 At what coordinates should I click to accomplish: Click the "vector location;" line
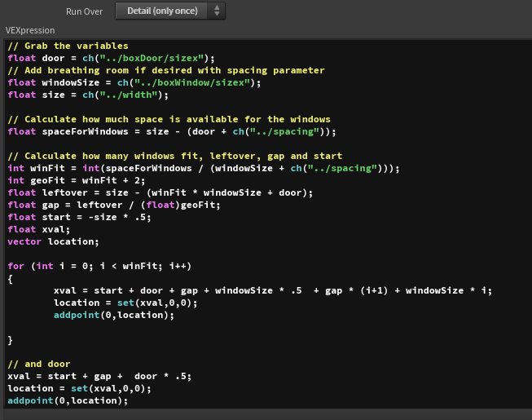click(53, 241)
